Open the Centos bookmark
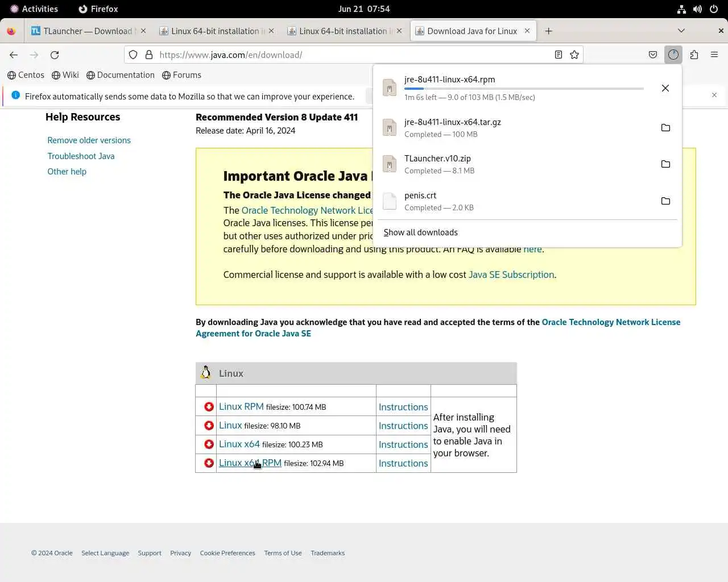 tap(26, 75)
